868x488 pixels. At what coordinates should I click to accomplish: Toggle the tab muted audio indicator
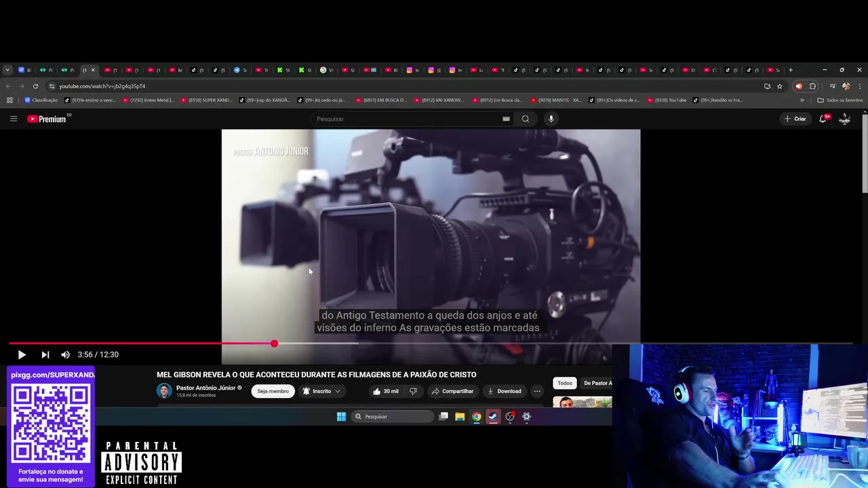[x=798, y=86]
